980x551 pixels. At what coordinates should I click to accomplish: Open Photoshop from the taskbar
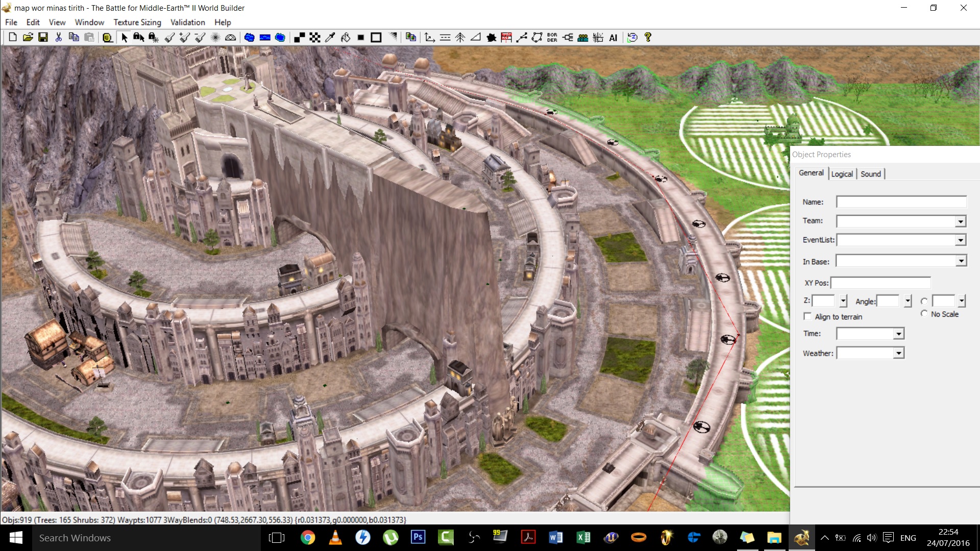click(x=418, y=538)
